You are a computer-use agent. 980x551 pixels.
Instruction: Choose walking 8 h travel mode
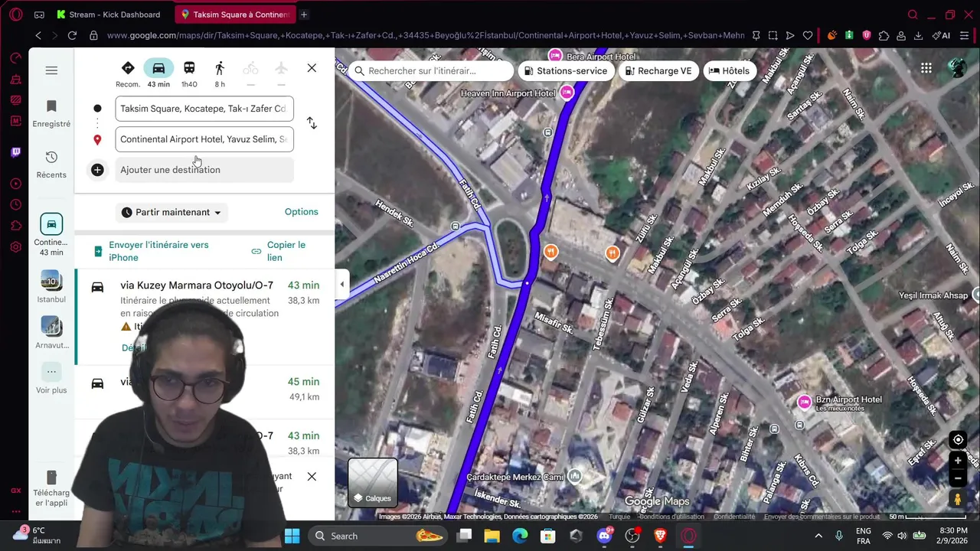[x=220, y=74]
